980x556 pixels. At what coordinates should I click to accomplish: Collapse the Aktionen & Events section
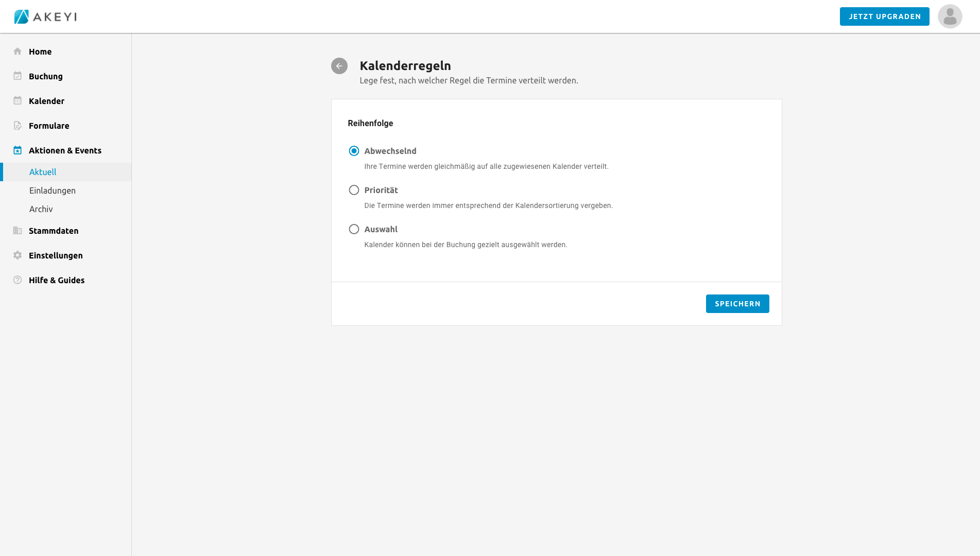click(65, 150)
